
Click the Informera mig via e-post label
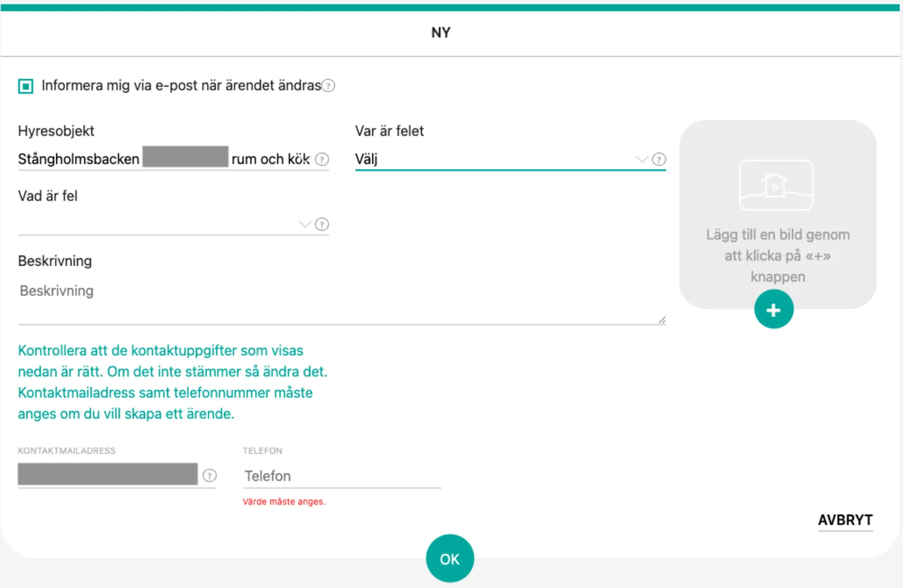181,86
